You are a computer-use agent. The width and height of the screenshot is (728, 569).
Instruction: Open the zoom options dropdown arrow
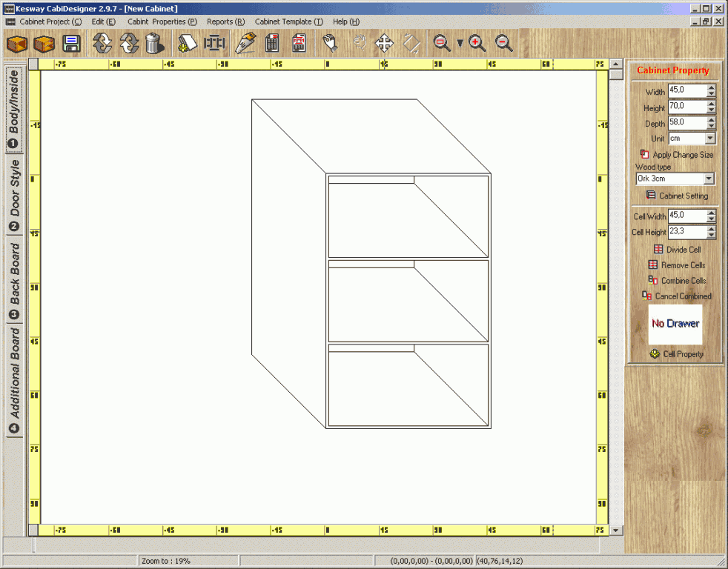click(x=460, y=43)
